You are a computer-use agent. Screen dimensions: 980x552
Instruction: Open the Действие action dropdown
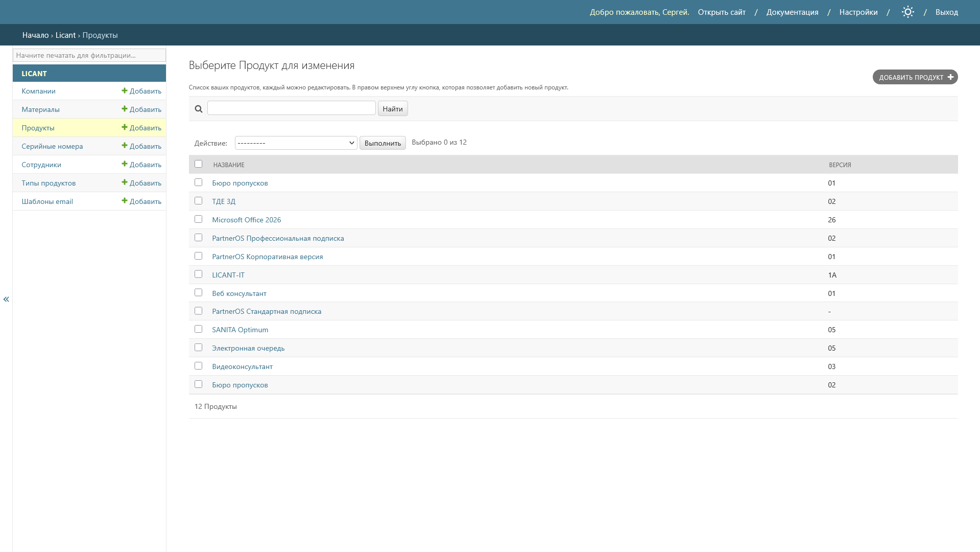(296, 143)
